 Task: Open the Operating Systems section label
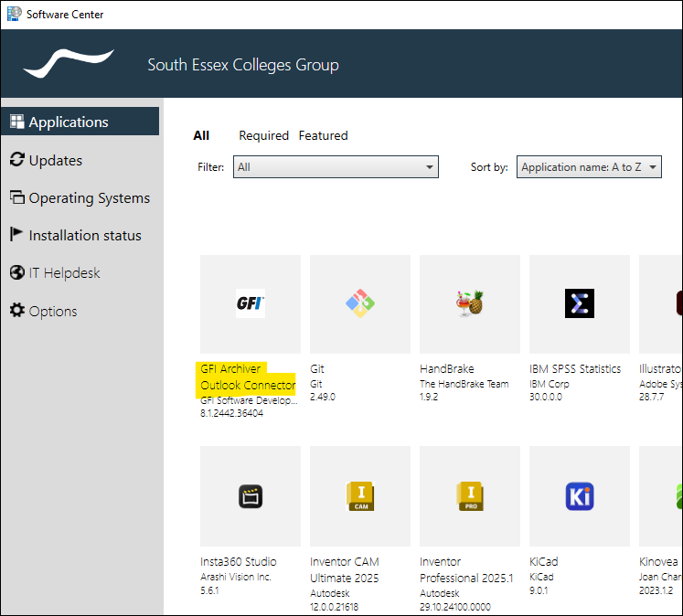pyautogui.click(x=90, y=198)
